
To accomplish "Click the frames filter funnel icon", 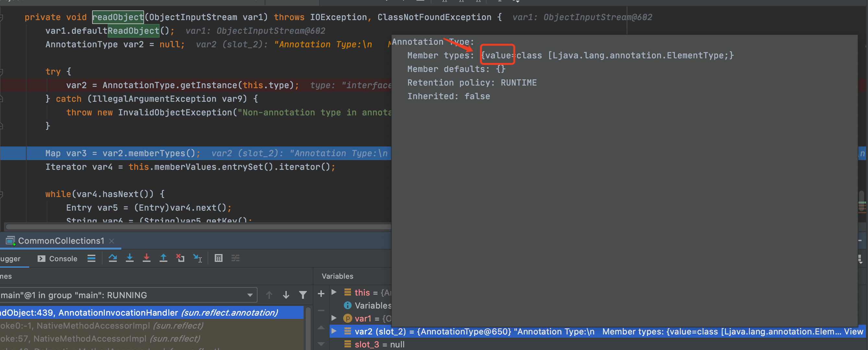I will click(303, 295).
